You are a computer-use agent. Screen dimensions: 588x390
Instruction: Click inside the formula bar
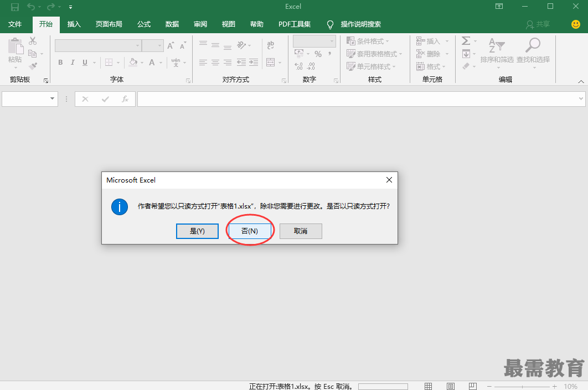(358, 99)
